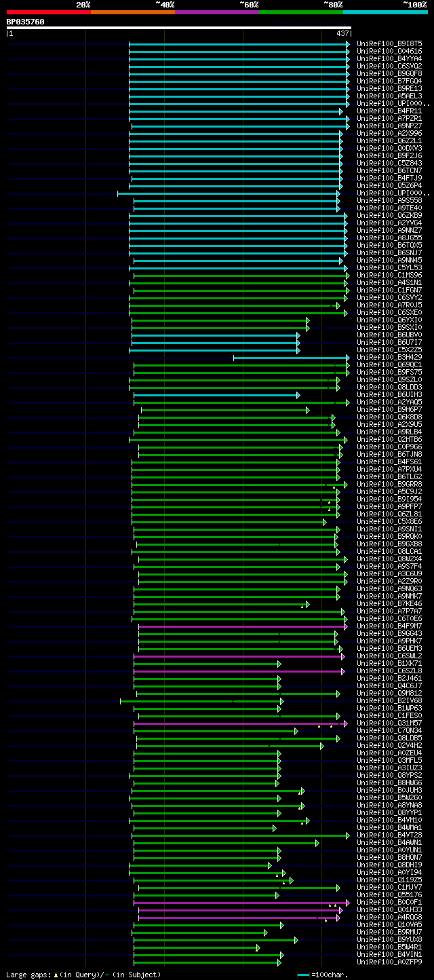
Task: Select label UniRef100_B6SNJ7
Action: [x=389, y=252]
